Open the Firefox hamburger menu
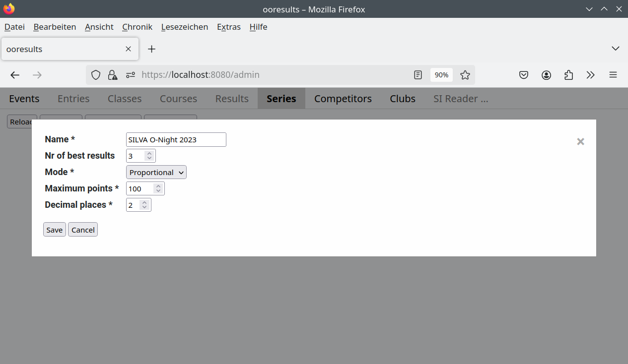The height and width of the screenshot is (364, 628). (613, 75)
